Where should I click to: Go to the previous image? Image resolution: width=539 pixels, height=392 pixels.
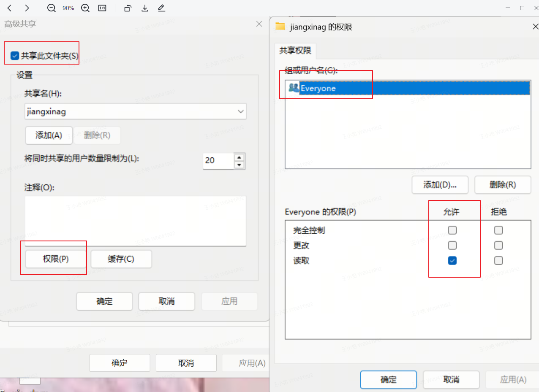pos(10,8)
